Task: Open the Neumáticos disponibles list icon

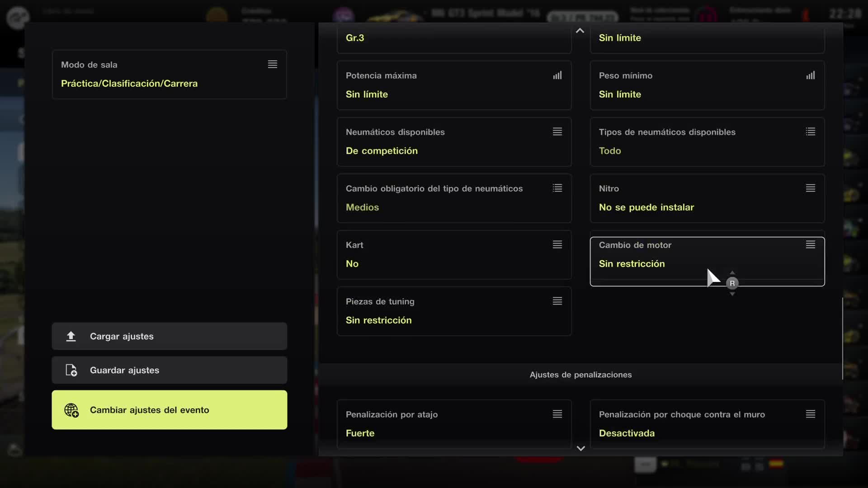Action: click(x=557, y=131)
